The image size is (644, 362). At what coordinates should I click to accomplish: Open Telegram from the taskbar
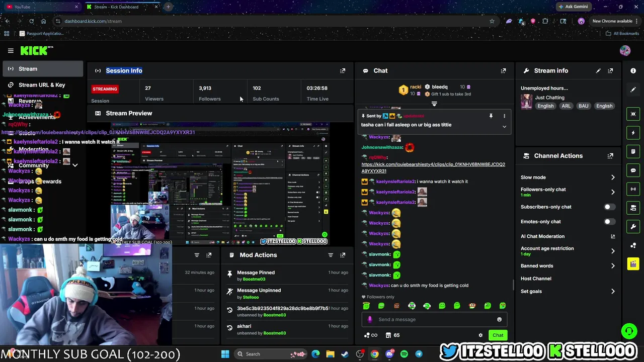pyautogui.click(x=419, y=354)
